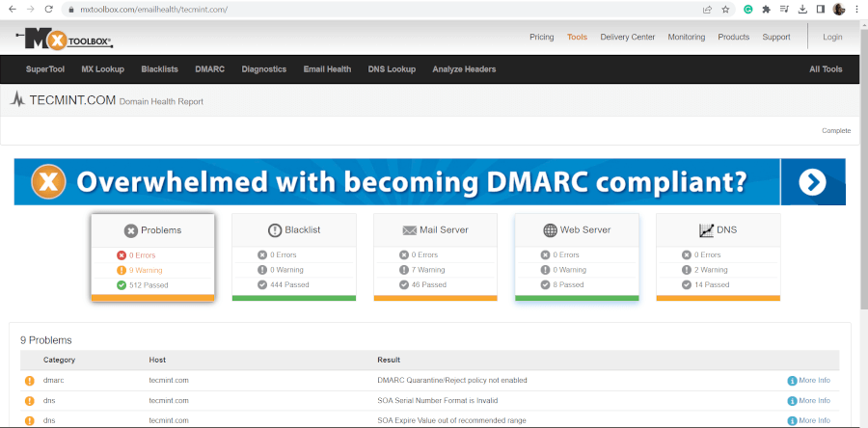This screenshot has height=428, width=868.
Task: Open the Grammarly extension icon
Action: pos(747,10)
